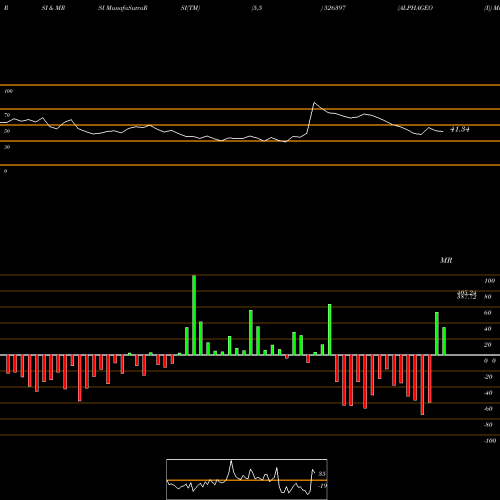Select the tallest green MR bar reaching 100
Image resolution: width=500 pixels, height=500 pixels.
point(194,315)
